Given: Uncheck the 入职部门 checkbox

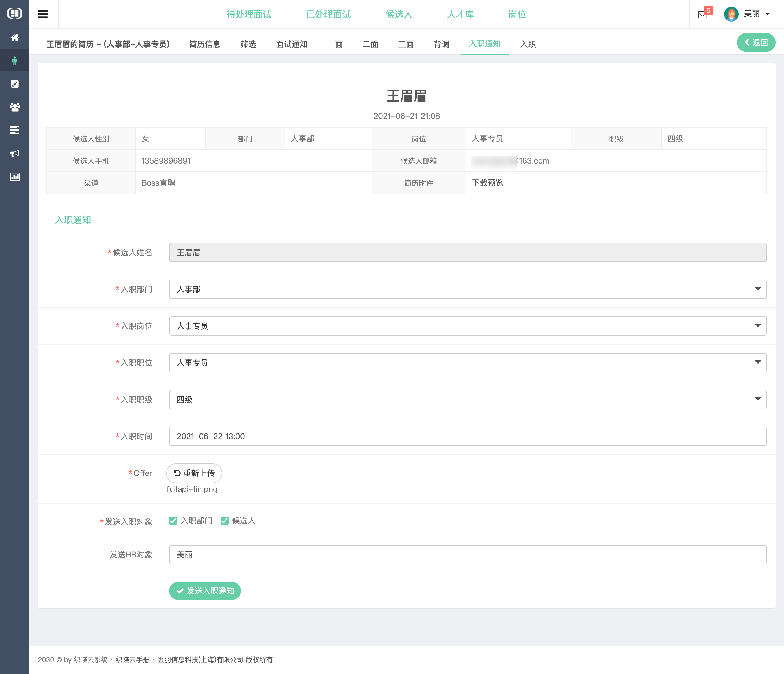Looking at the screenshot, I should [x=173, y=521].
